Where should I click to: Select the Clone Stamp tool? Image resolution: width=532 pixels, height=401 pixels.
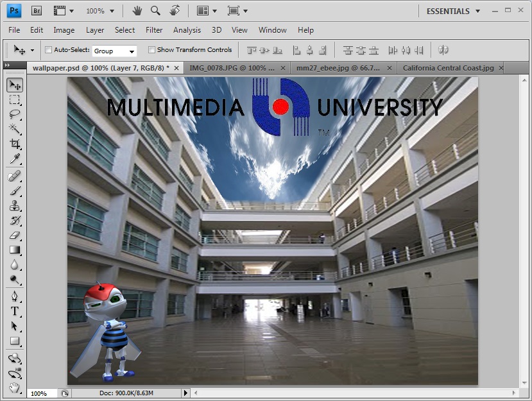click(x=15, y=205)
